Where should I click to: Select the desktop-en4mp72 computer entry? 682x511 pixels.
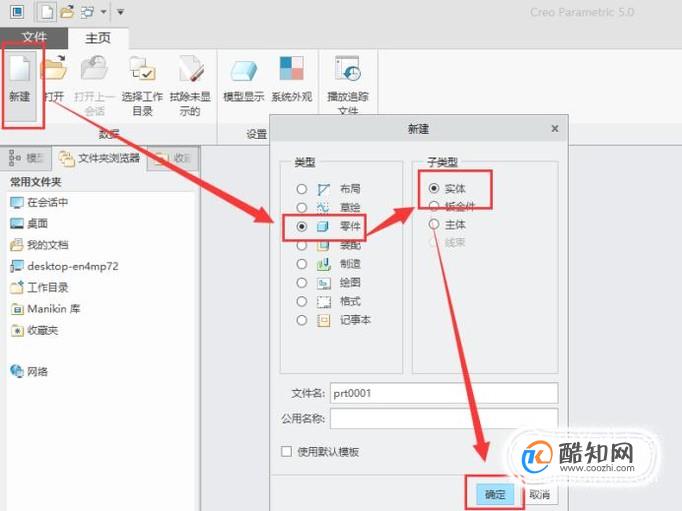point(64,266)
